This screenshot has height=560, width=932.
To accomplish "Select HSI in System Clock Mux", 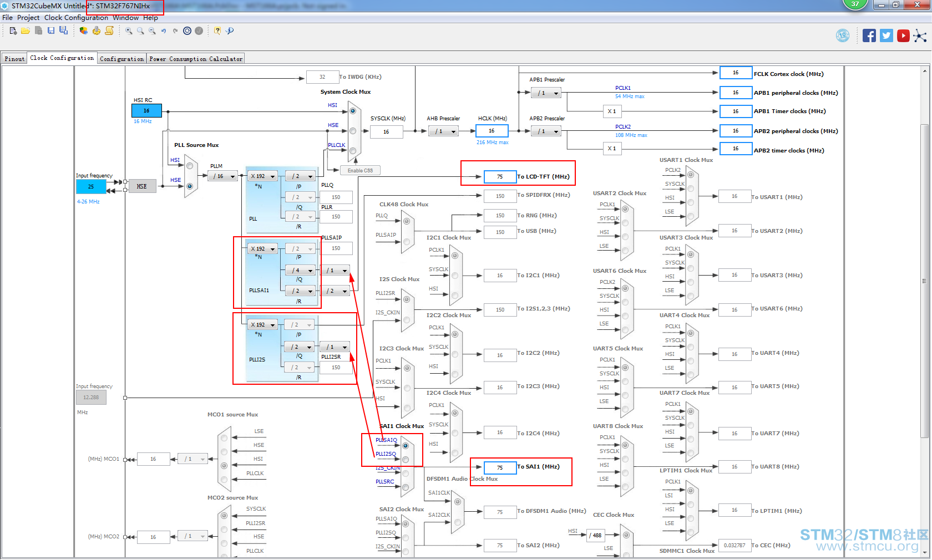I will [x=353, y=111].
